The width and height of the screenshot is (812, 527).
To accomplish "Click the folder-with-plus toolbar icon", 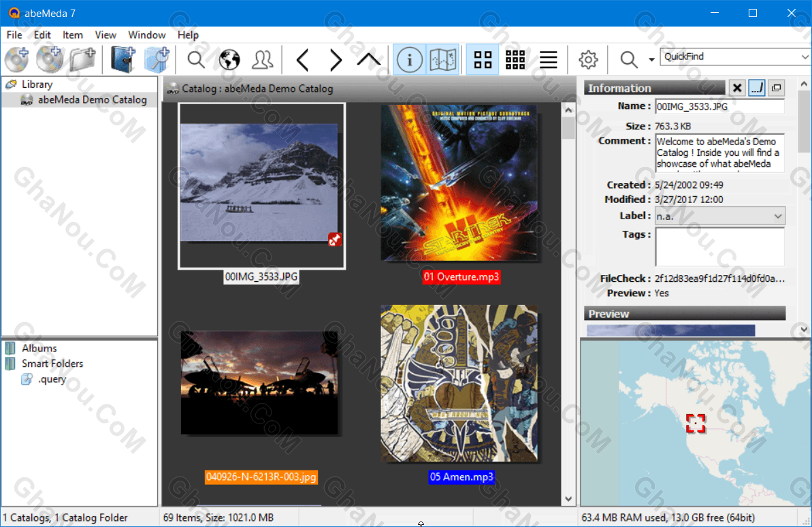I will (x=83, y=60).
